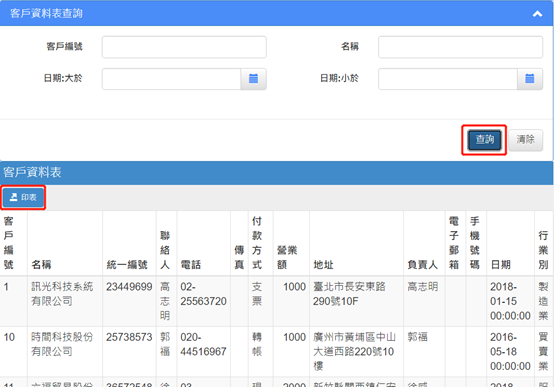Viewport: 554px width, 387px height.
Task: Sort by 電子郵箱 column header
Action: pyautogui.click(x=454, y=243)
